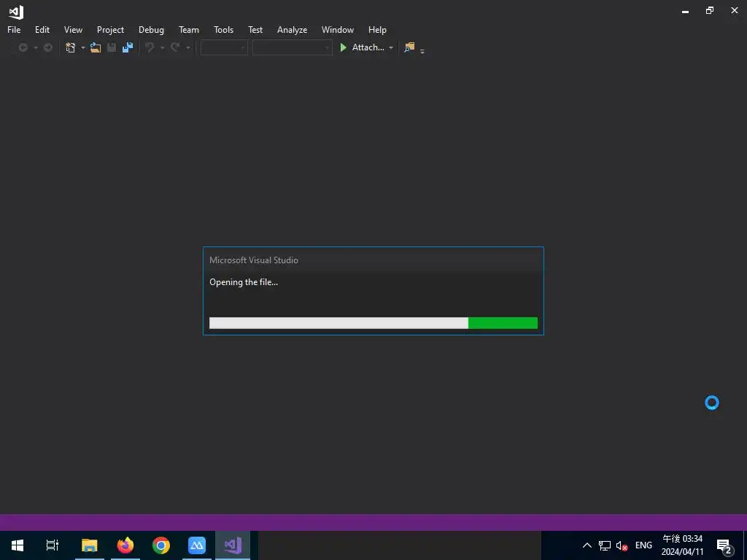This screenshot has width=747, height=560.
Task: Click the muted volume tray icon
Action: 622,545
